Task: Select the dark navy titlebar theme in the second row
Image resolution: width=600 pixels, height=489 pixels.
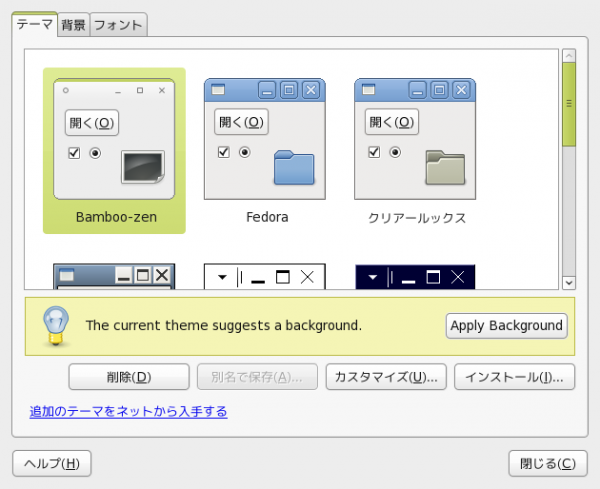Action: tap(415, 276)
